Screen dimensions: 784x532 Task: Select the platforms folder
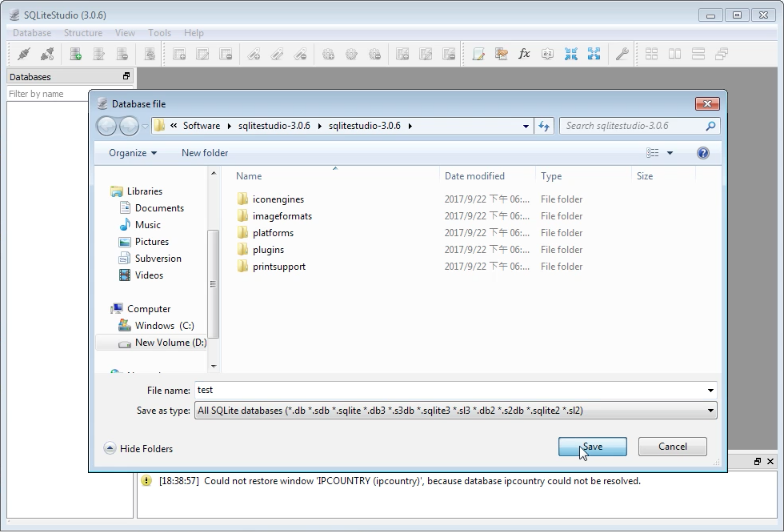(273, 233)
